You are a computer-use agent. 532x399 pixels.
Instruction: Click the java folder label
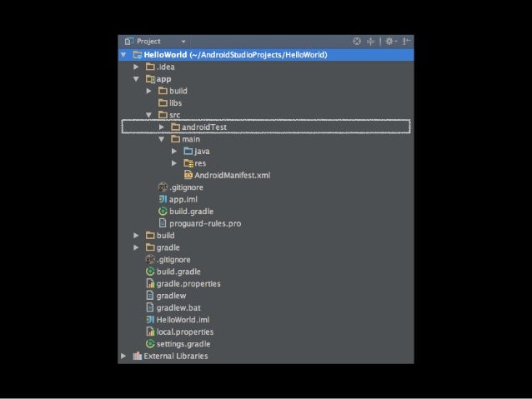click(202, 152)
